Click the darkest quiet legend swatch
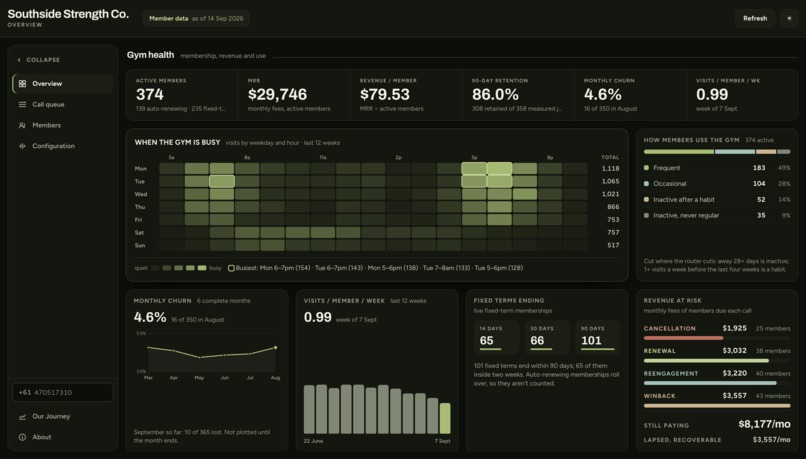The height and width of the screenshot is (459, 806). pos(155,268)
